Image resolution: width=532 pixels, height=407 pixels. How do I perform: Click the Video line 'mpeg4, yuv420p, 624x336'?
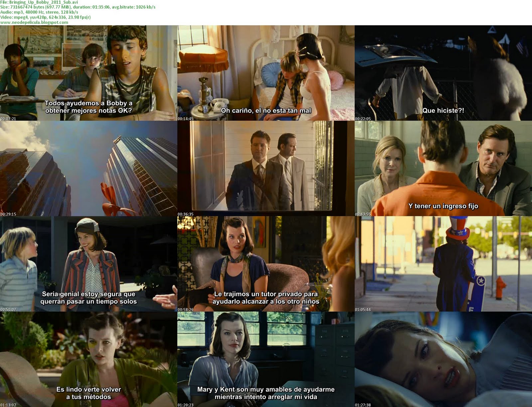click(45, 17)
